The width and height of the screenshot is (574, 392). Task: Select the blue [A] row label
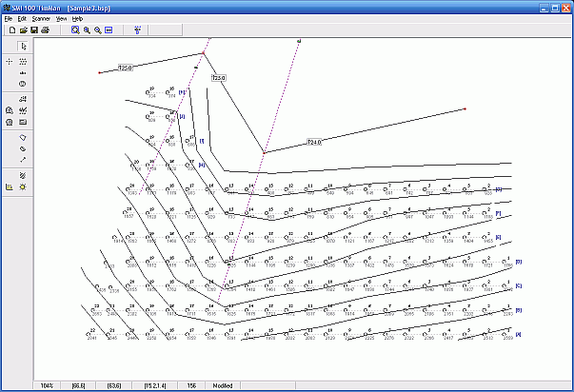(x=519, y=335)
